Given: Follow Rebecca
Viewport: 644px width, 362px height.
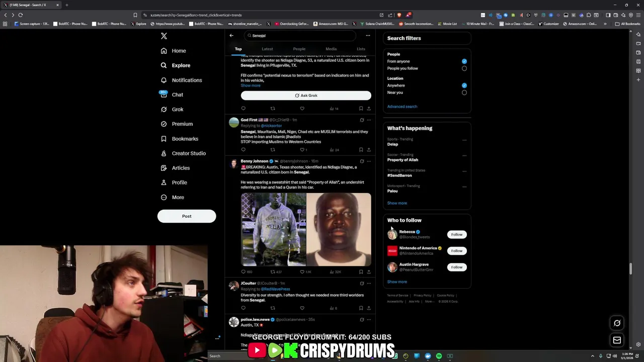Looking at the screenshot, I should (x=457, y=234).
